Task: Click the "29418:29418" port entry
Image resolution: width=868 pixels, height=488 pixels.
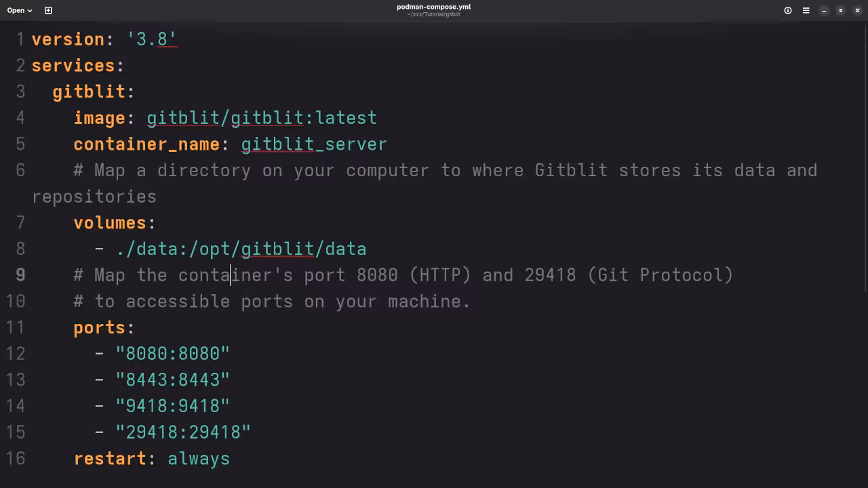Action: pos(183,432)
